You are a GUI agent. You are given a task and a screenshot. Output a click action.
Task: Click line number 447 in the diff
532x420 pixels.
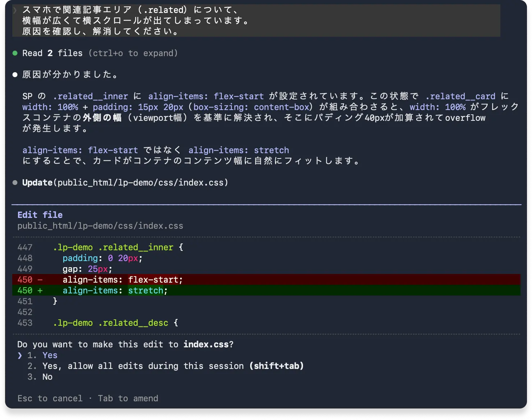point(25,247)
